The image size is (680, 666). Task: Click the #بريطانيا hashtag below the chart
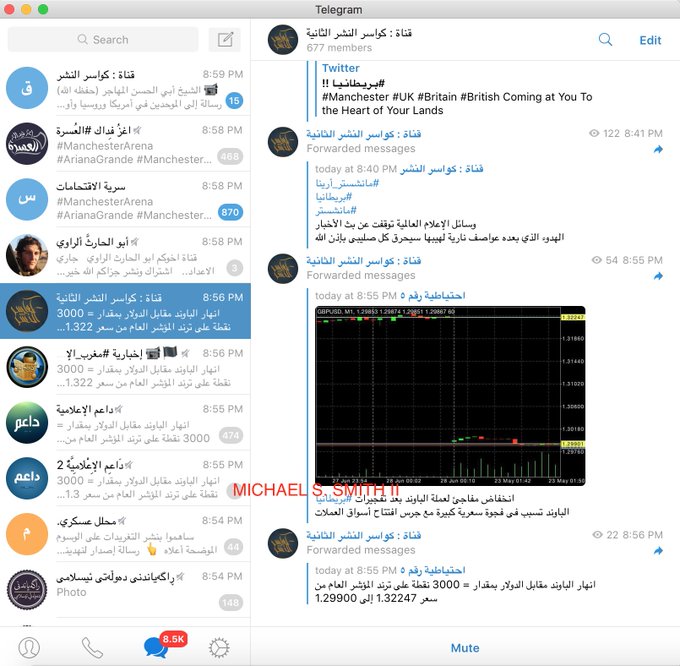333,499
